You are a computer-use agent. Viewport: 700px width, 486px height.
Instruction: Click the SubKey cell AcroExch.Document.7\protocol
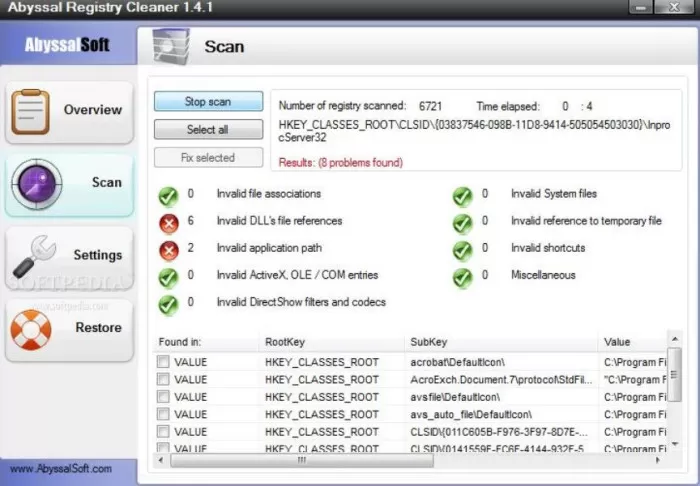[501, 380]
